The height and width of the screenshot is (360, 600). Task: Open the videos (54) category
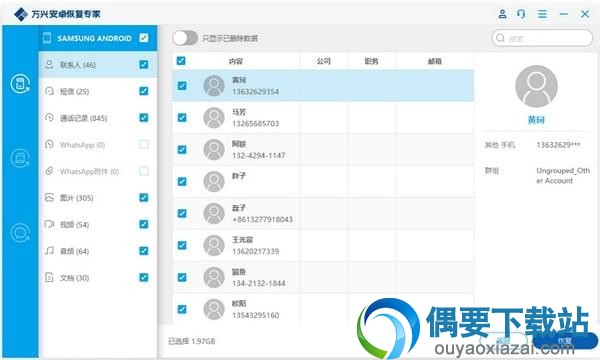pyautogui.click(x=98, y=224)
